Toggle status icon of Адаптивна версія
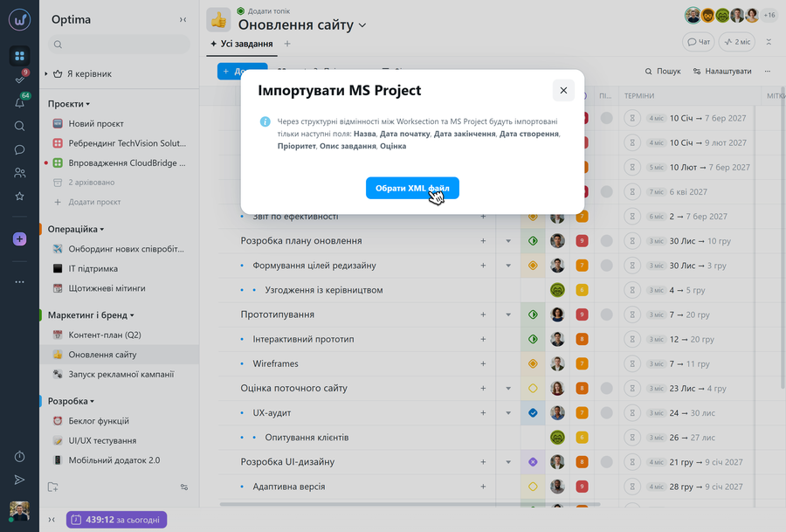 tap(533, 487)
